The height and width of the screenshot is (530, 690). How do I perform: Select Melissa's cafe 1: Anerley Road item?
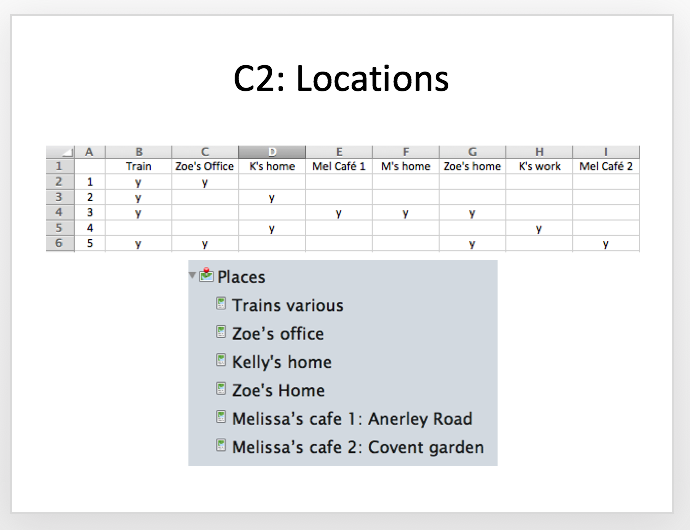(352, 419)
